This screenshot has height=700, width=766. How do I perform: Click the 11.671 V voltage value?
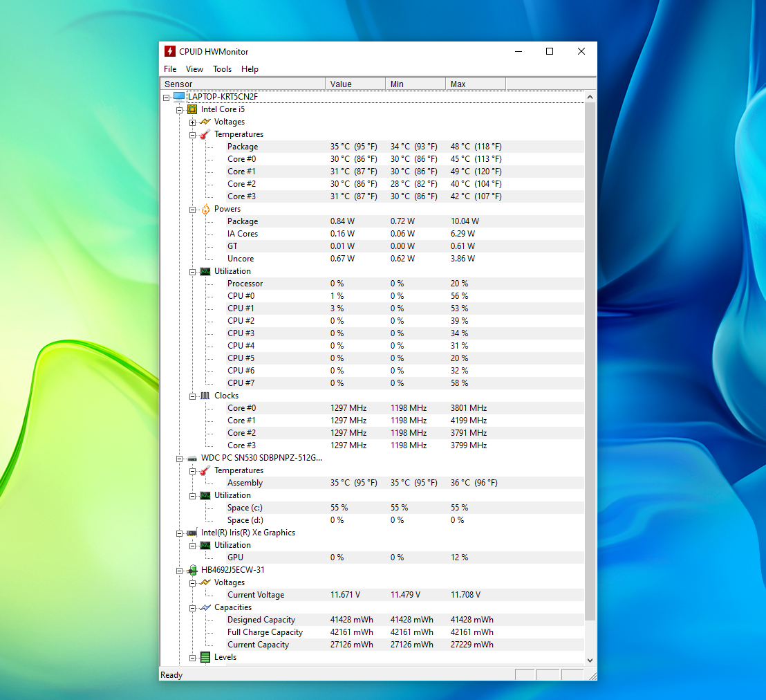click(x=345, y=595)
